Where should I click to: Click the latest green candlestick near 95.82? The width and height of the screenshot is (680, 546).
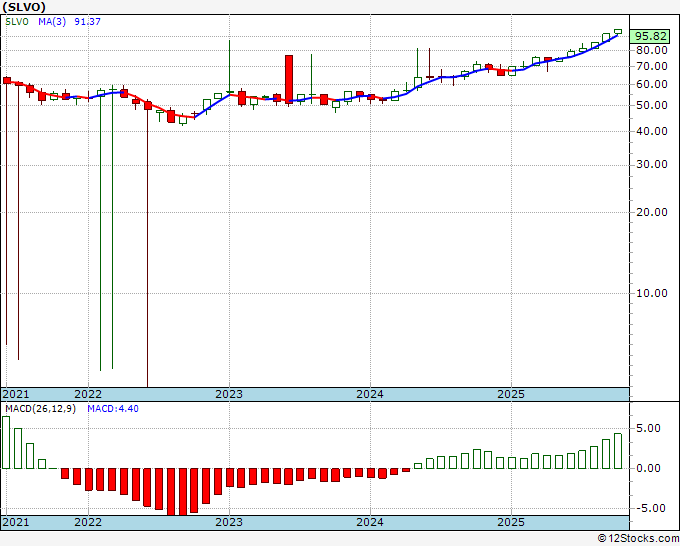[618, 32]
